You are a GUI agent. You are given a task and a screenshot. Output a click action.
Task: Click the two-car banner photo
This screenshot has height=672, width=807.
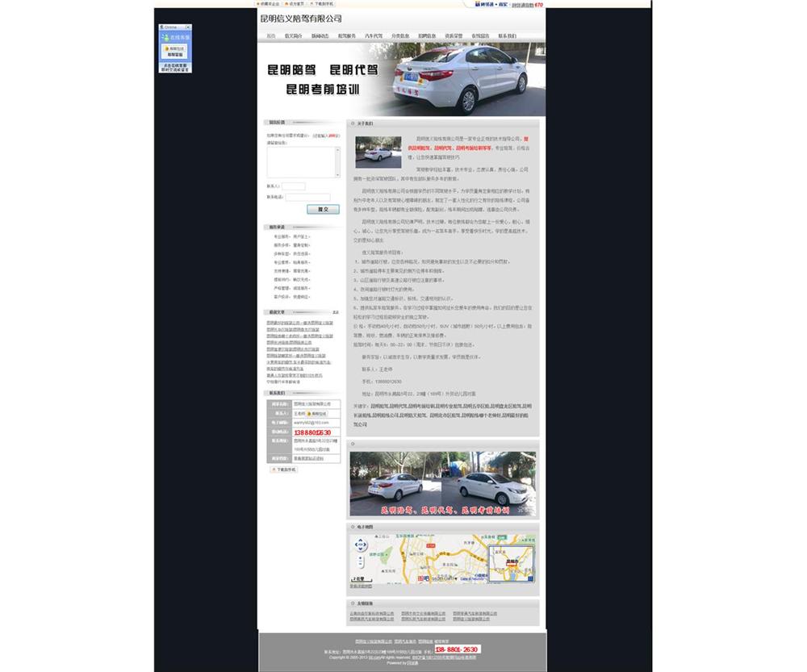(x=443, y=483)
